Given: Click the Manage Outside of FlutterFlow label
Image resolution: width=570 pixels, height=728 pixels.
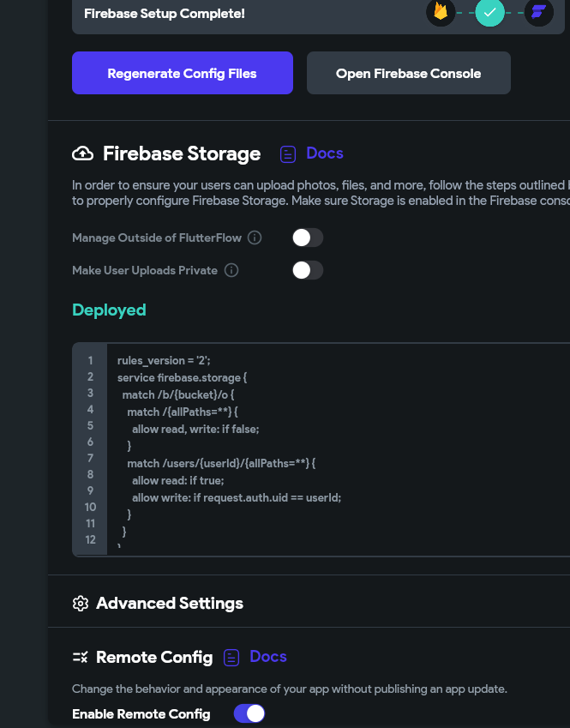Looking at the screenshot, I should click(x=157, y=238).
